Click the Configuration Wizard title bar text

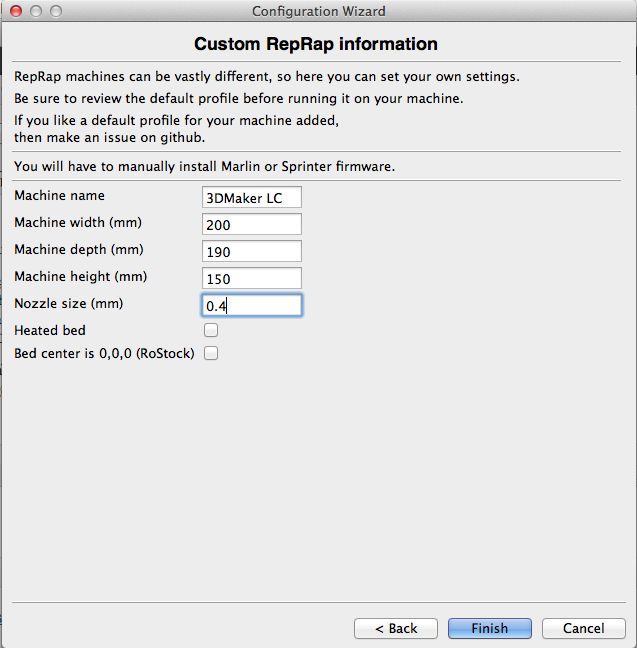coord(319,11)
